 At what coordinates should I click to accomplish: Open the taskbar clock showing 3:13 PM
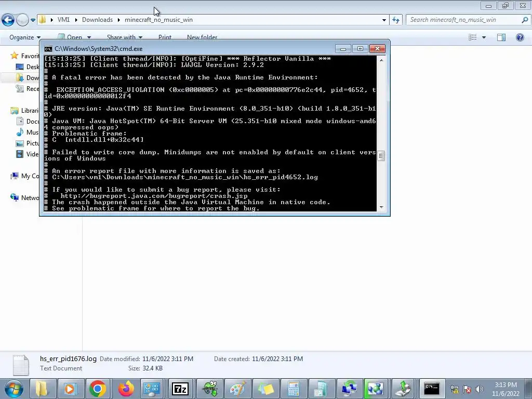click(506, 389)
